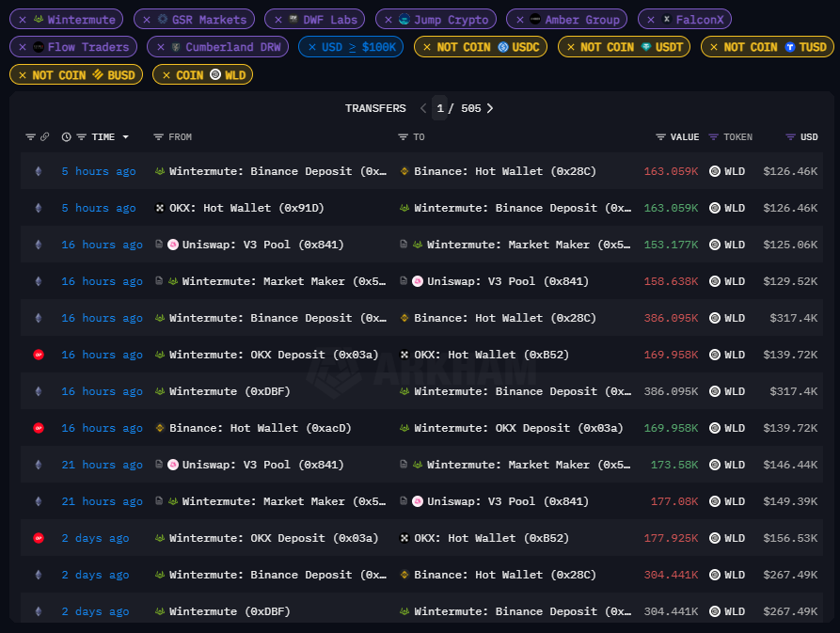Click the clock icon next to TIME header

coord(65,136)
